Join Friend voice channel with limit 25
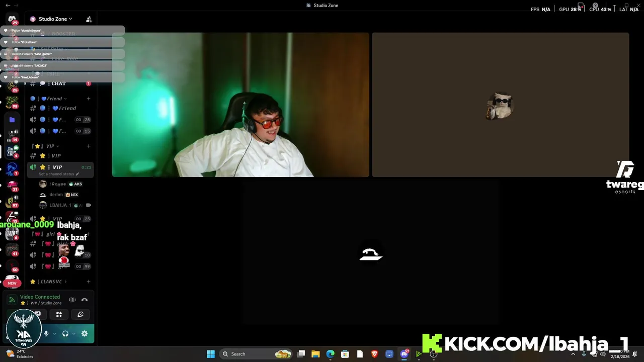Viewport: 644px width, 362px height. coord(60,120)
